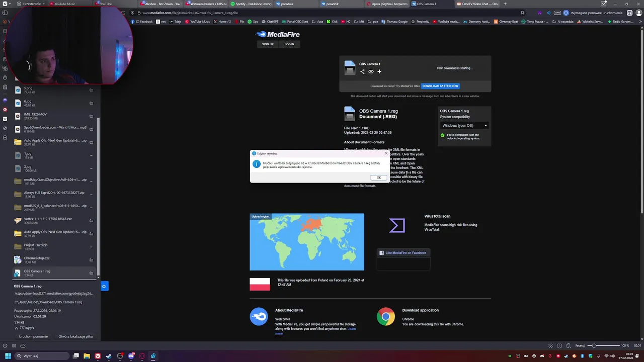Click Uruchom ponownie button
Screen dimensions: 644x362
click(x=33, y=336)
